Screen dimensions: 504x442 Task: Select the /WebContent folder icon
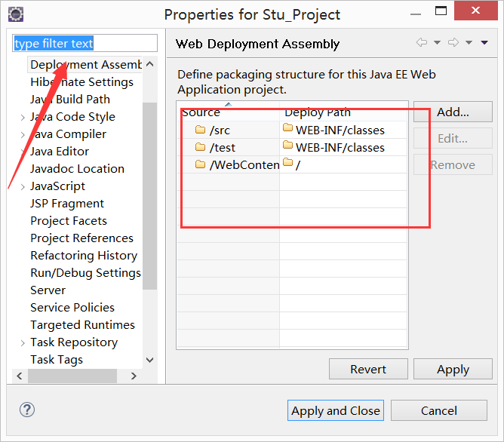click(200, 164)
